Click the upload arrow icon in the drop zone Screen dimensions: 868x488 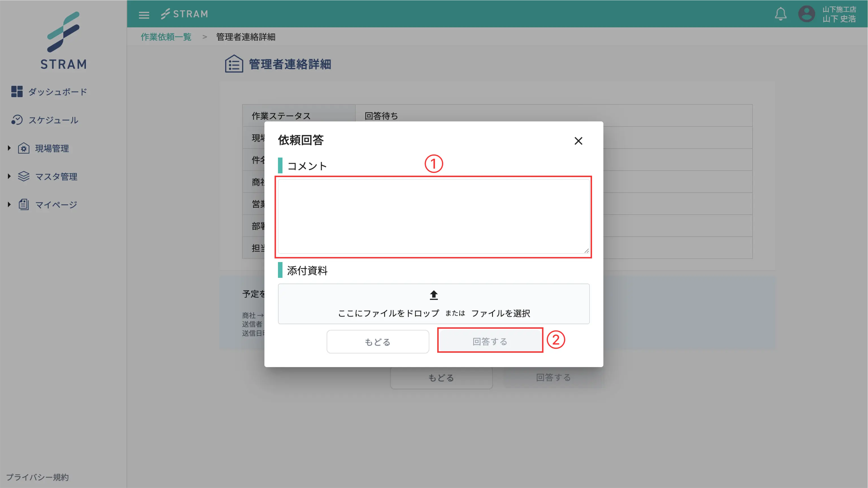click(433, 295)
